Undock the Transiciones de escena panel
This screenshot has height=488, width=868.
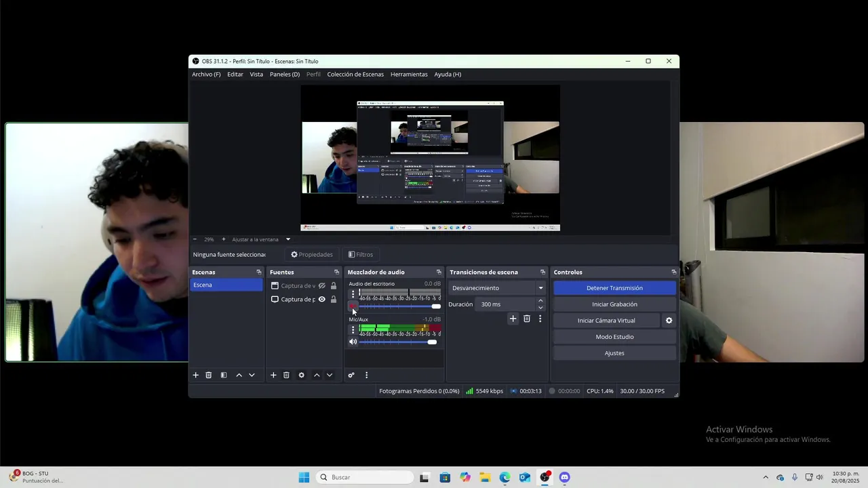point(542,272)
